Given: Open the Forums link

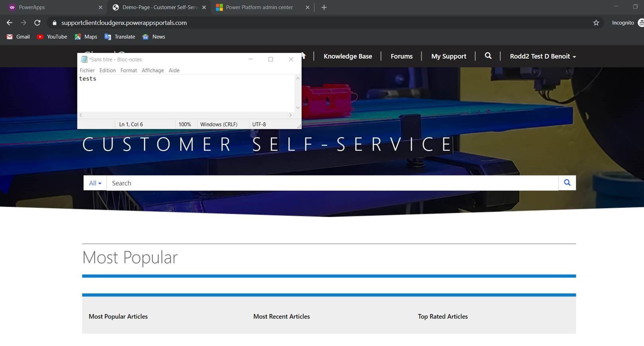Looking at the screenshot, I should [x=401, y=56].
